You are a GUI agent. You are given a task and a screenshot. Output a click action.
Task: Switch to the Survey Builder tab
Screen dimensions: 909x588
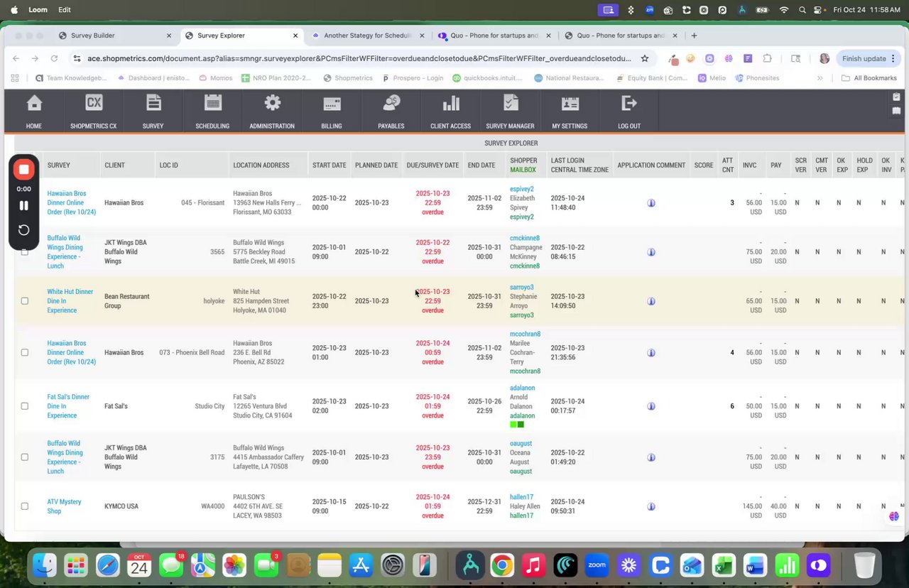114,36
